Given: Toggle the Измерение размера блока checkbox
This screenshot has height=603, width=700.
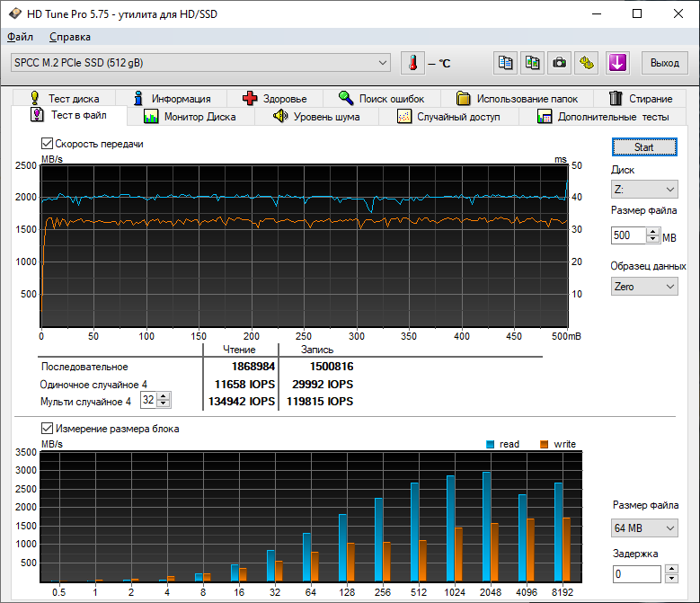Looking at the screenshot, I should point(48,429).
